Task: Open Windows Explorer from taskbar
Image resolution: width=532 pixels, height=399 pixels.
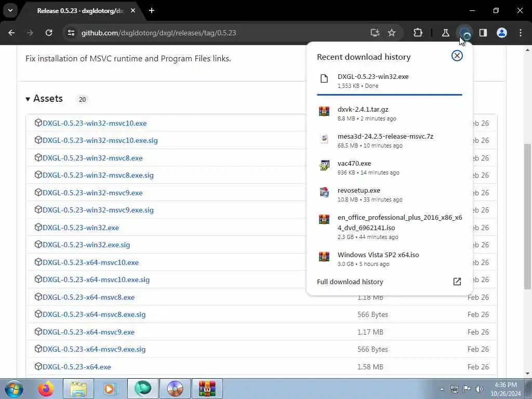Action: 78,389
